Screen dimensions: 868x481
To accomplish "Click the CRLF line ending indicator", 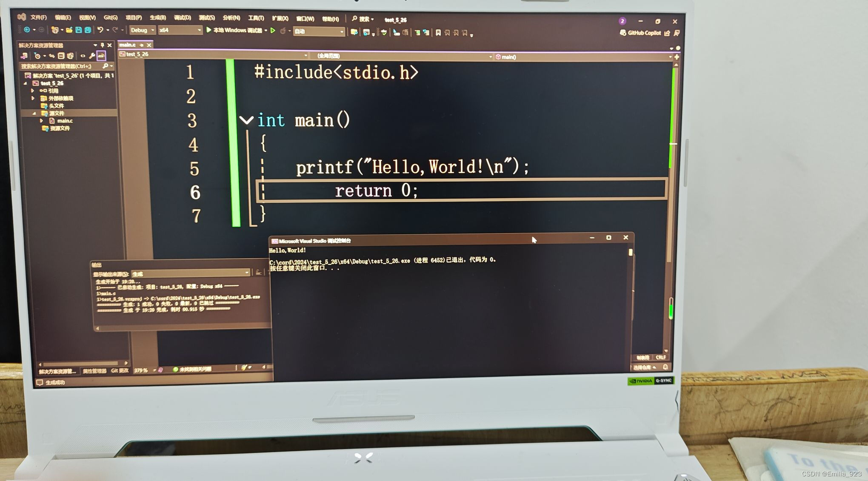I will pos(660,357).
